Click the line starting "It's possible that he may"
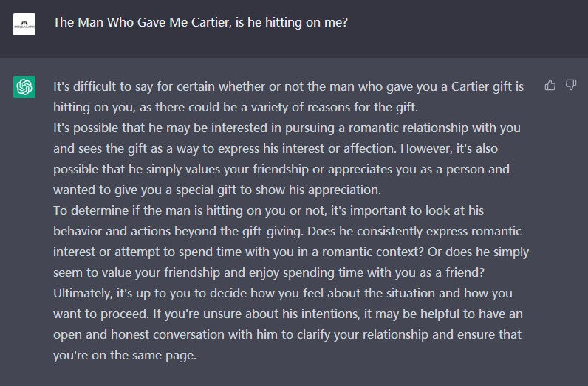The width and height of the screenshot is (588, 386). point(287,128)
